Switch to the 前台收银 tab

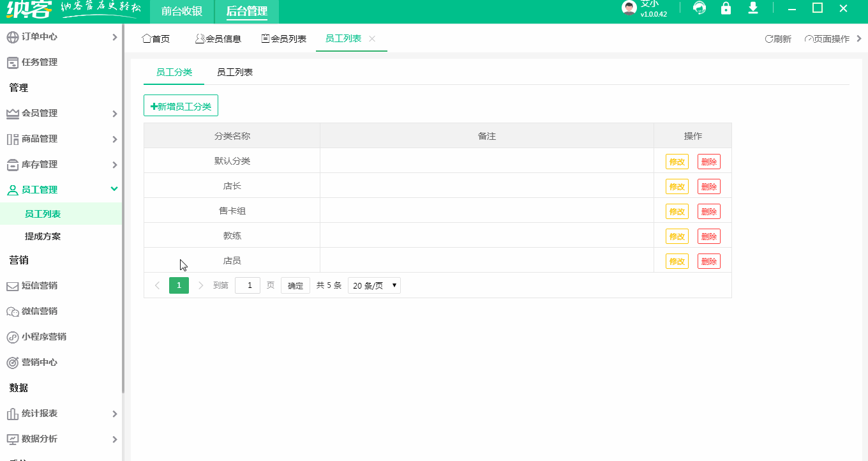[x=181, y=11]
